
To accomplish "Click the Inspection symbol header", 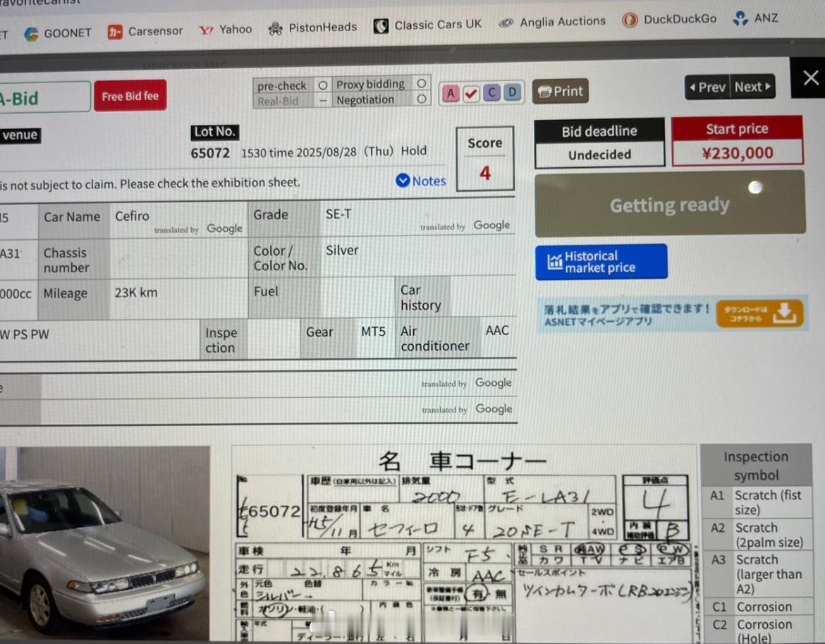I will [756, 466].
